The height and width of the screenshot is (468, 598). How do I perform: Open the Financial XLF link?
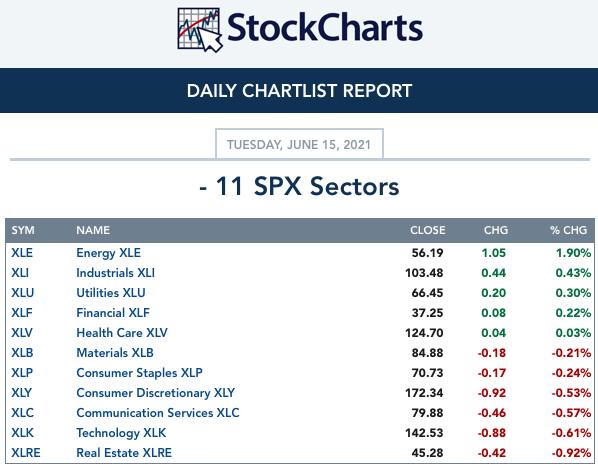(113, 313)
